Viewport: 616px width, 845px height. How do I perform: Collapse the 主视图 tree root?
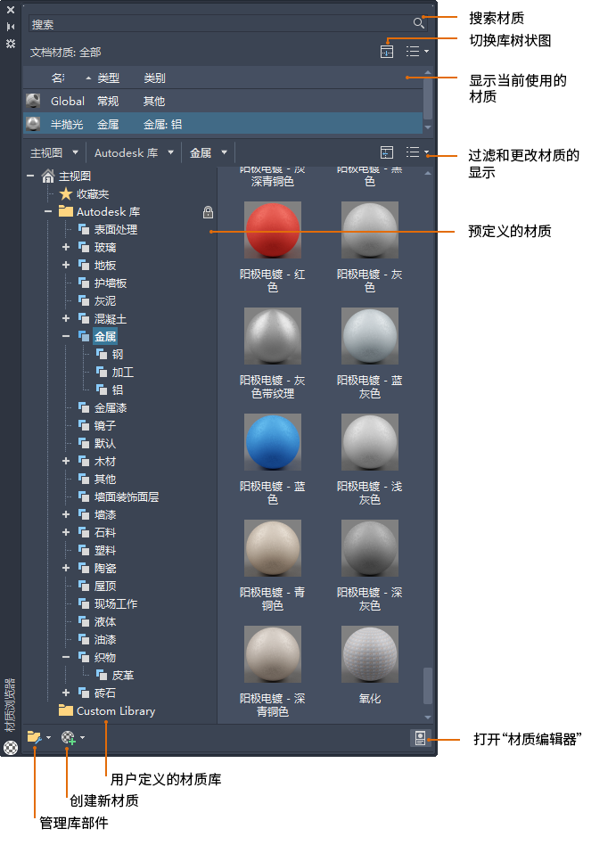point(30,176)
